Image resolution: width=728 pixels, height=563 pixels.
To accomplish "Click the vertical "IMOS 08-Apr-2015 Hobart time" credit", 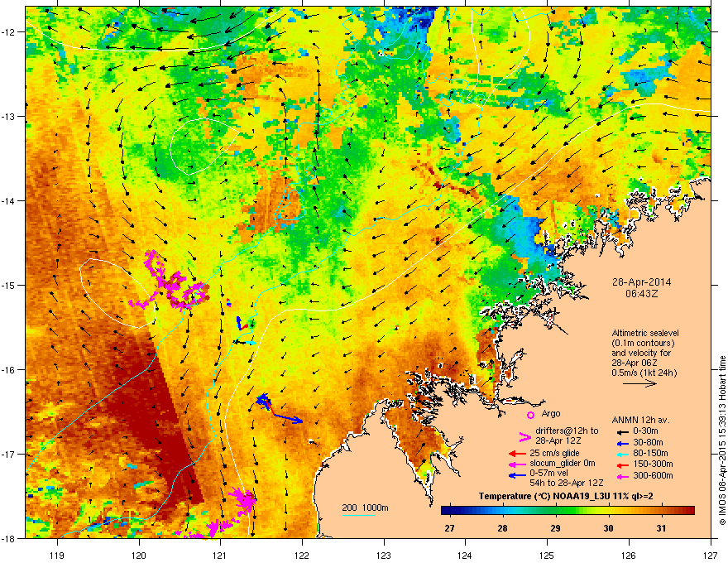I will coord(722,440).
